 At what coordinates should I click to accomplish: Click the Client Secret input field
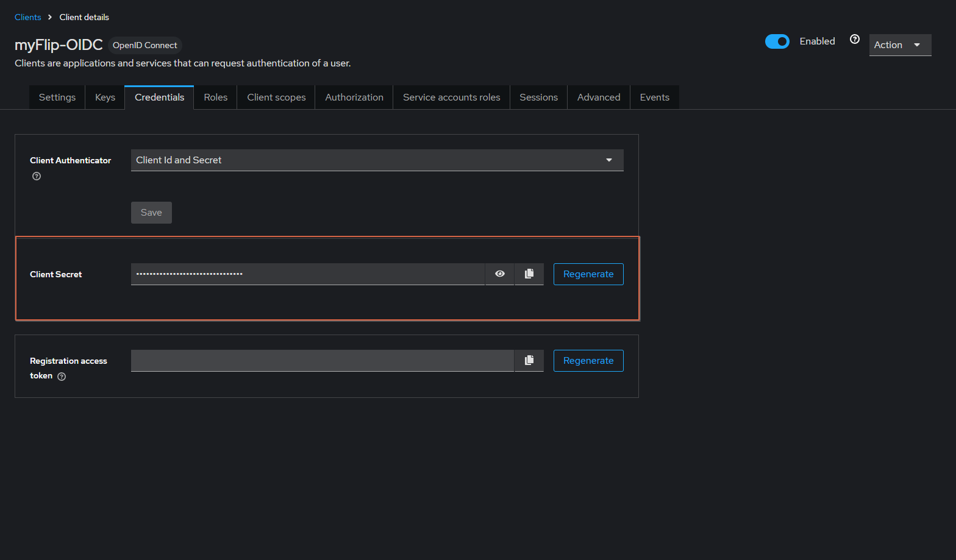point(308,274)
